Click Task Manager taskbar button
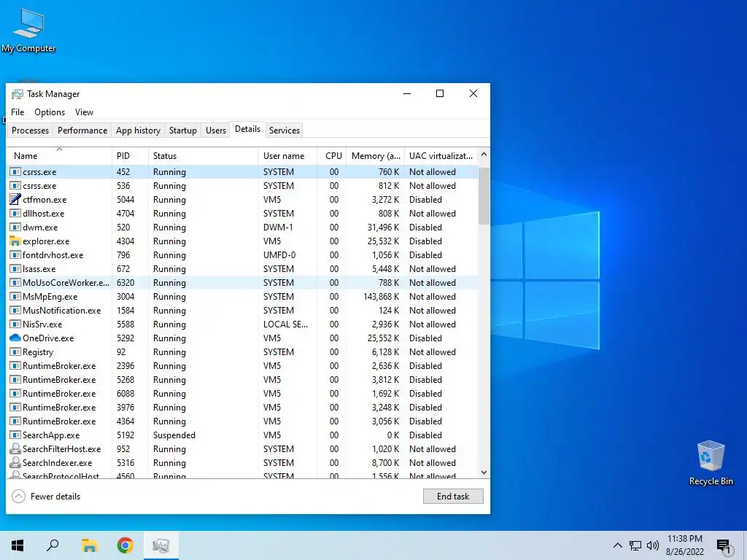Viewport: 747px width, 560px height. click(x=161, y=545)
